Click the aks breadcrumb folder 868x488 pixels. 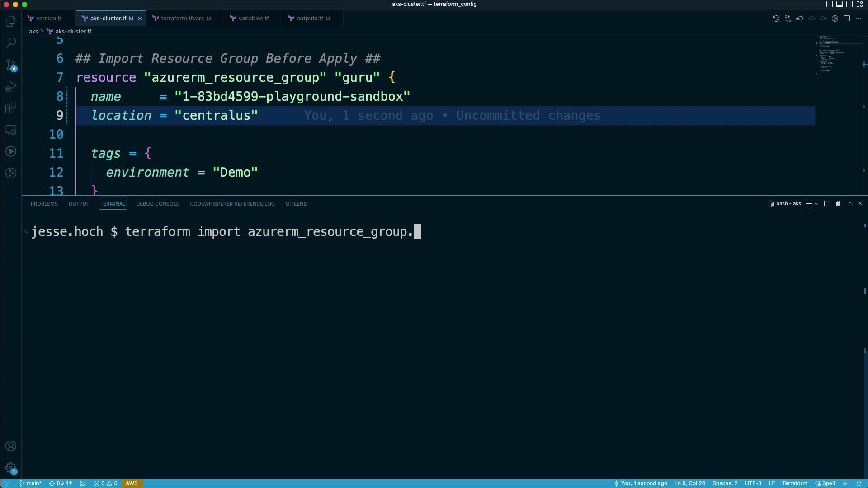click(x=33, y=31)
